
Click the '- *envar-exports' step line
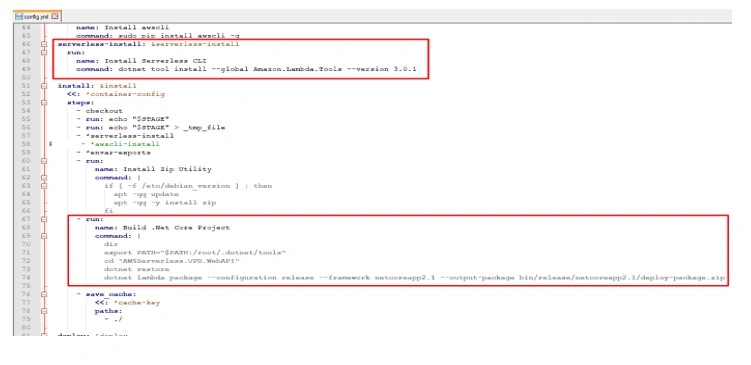pyautogui.click(x=113, y=152)
